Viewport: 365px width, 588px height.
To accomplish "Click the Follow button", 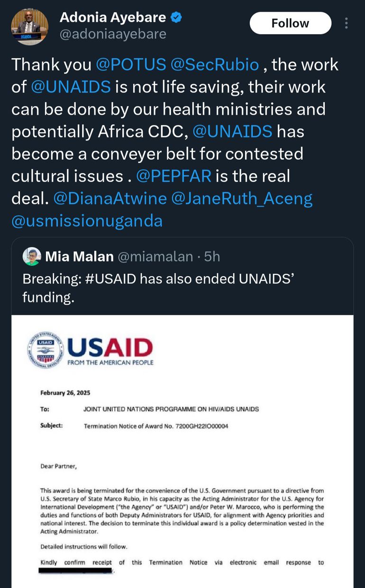I will [x=290, y=23].
